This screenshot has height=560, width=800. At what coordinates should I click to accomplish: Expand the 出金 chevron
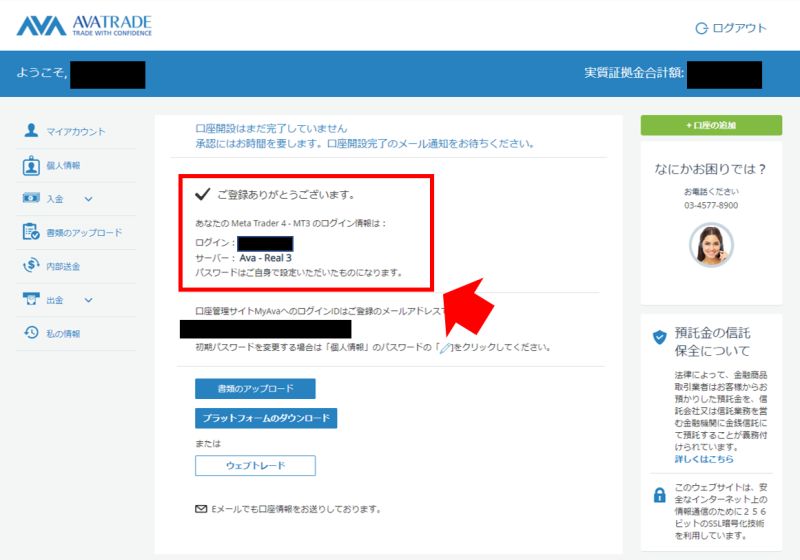tap(88, 300)
